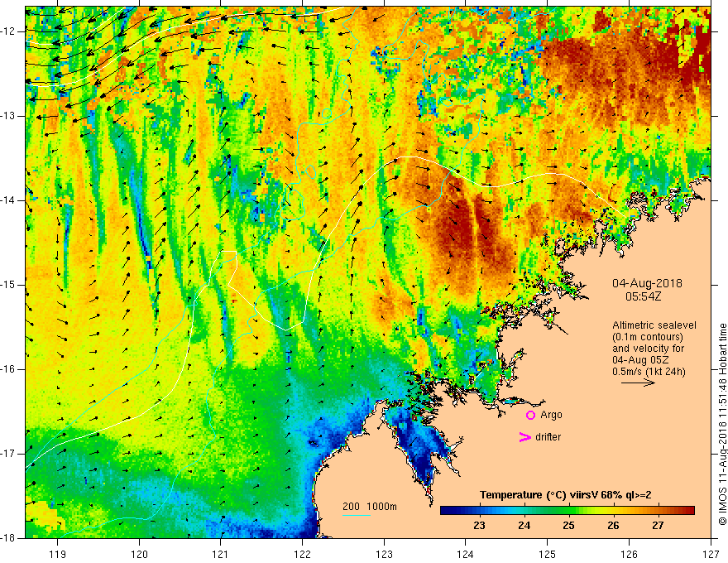This screenshot has height=563, width=728.
Task: Click the magenta Argo circle legend symbol
Action: 530,415
